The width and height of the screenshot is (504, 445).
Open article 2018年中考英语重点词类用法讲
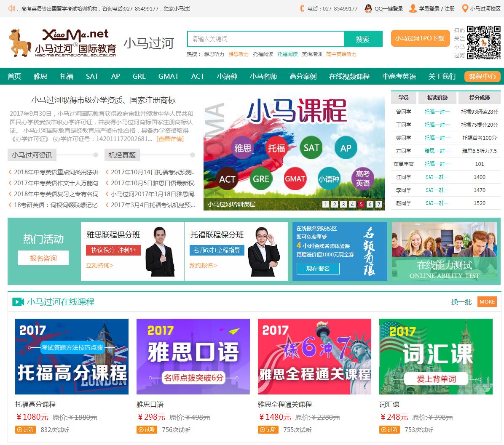tap(56, 172)
